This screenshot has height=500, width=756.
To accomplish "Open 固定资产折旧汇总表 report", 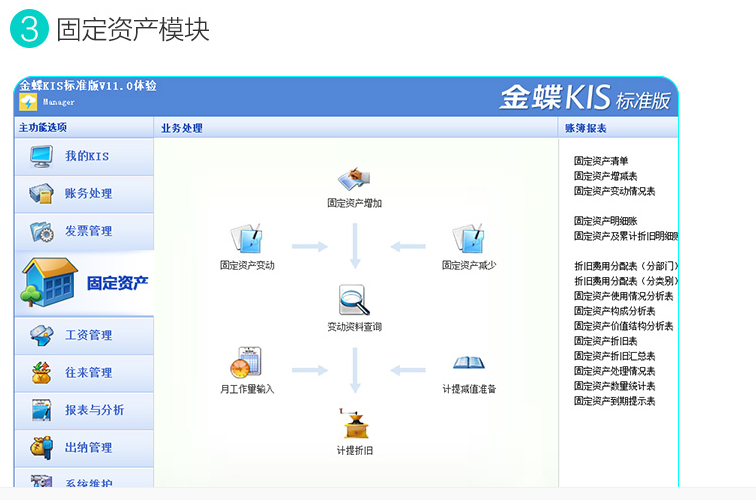I will tap(614, 355).
